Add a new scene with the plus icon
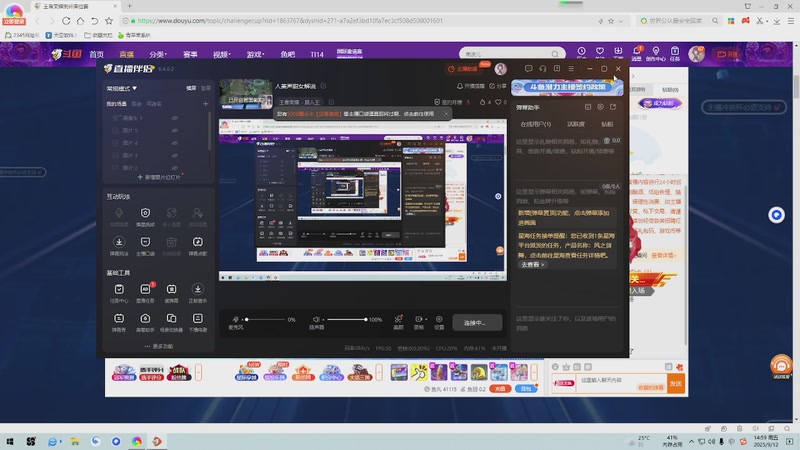The height and width of the screenshot is (450, 800). click(x=205, y=104)
